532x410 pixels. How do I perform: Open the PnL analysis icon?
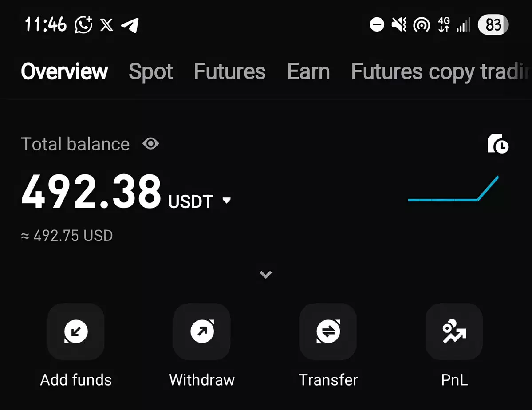pyautogui.click(x=454, y=331)
